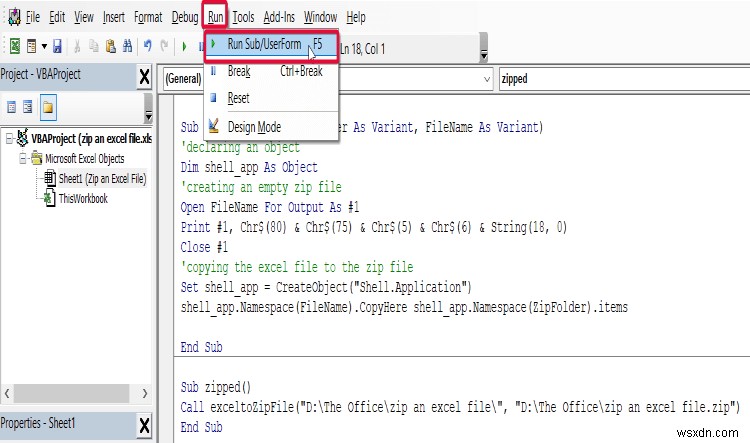The image size is (750, 443).
Task: Click the Cut scissors icon
Action: 77,46
